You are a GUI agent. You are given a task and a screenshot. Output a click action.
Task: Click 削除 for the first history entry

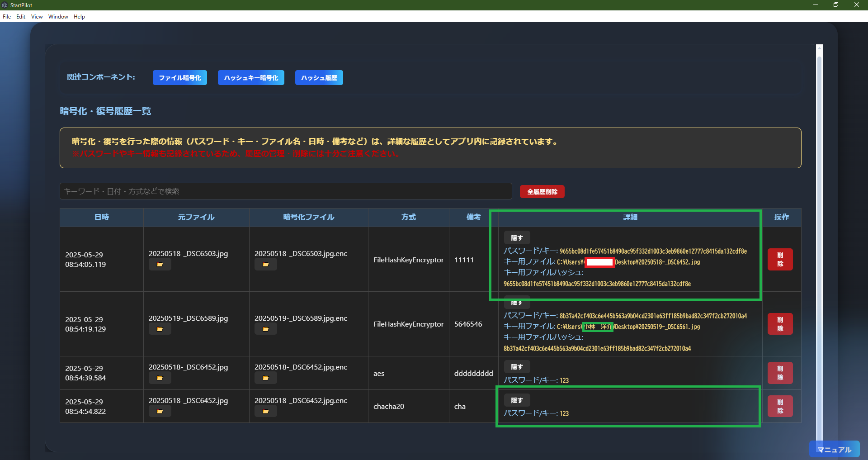click(x=780, y=259)
